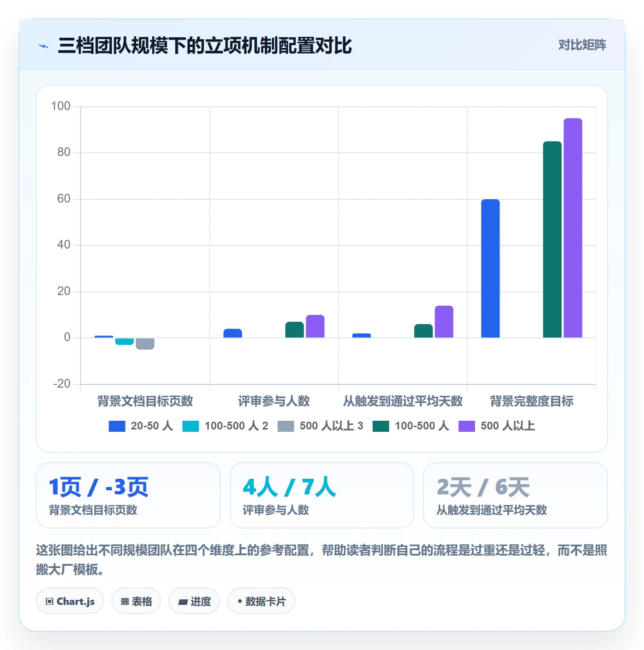Viewport: 644px width, 650px height.
Task: Hide the 500 人以上 3 legend series
Action: tap(320, 426)
